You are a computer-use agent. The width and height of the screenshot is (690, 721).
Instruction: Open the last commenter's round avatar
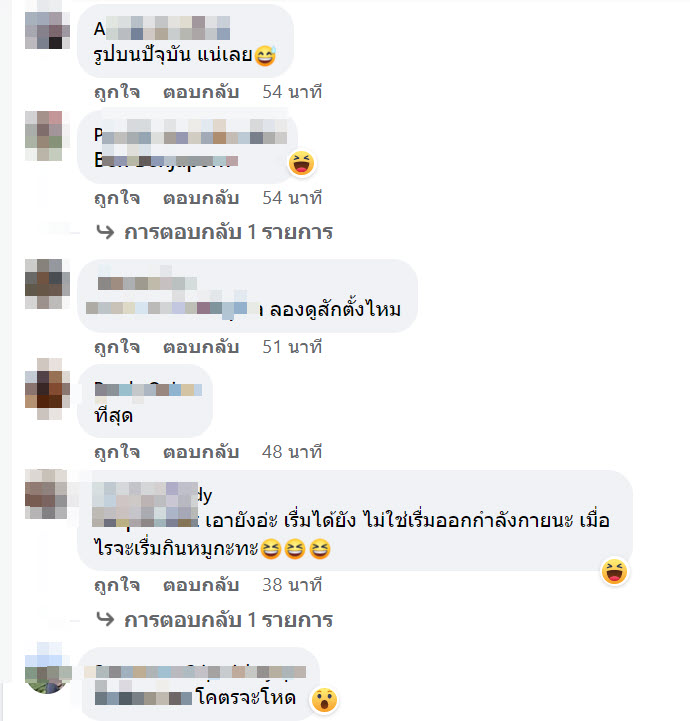coord(47,669)
